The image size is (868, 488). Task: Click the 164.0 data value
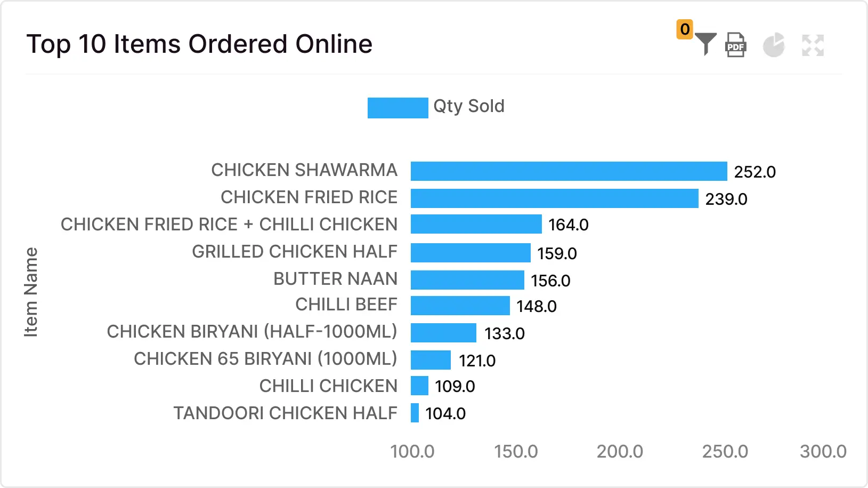(x=569, y=225)
